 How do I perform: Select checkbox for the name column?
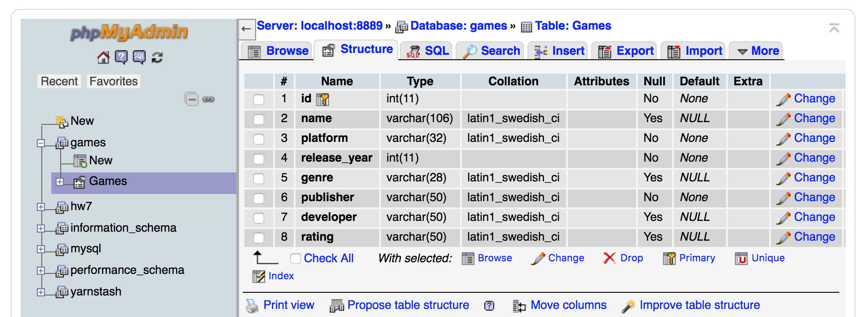[259, 119]
